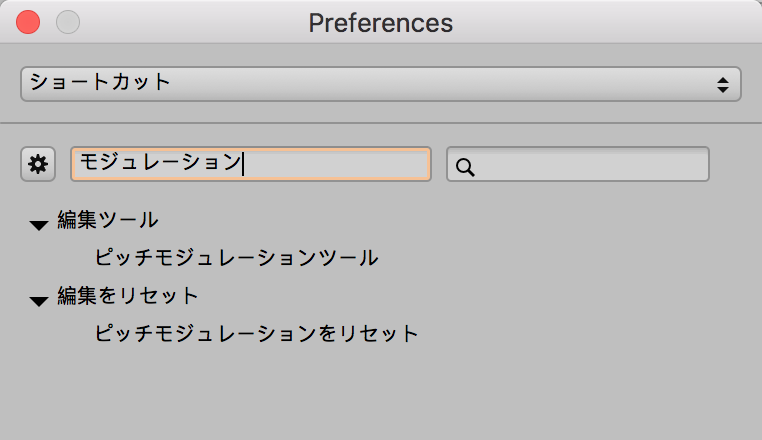Select the 編集ツール group label
Screen dimensions: 762x440
click(x=108, y=221)
